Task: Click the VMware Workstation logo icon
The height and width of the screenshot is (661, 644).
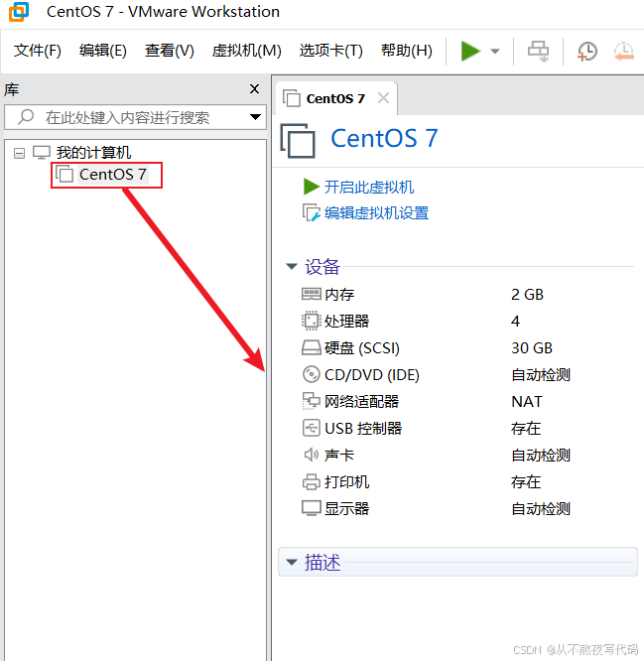Action: click(19, 11)
